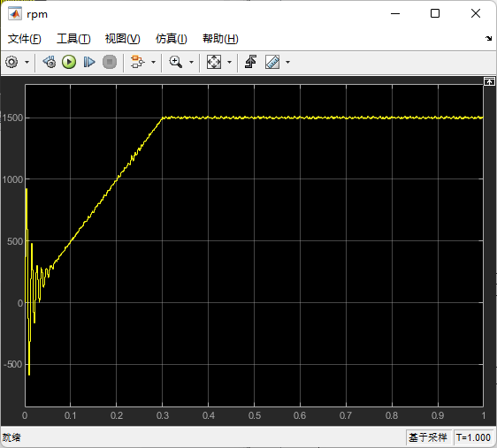
Task: Click the -500 y-axis tick label
Action: coord(13,364)
